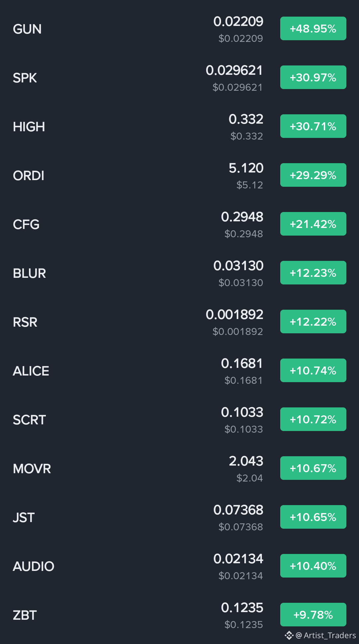Screen dimensions: 359x644
Task: Select the SPK ticker name
Action: (25, 78)
